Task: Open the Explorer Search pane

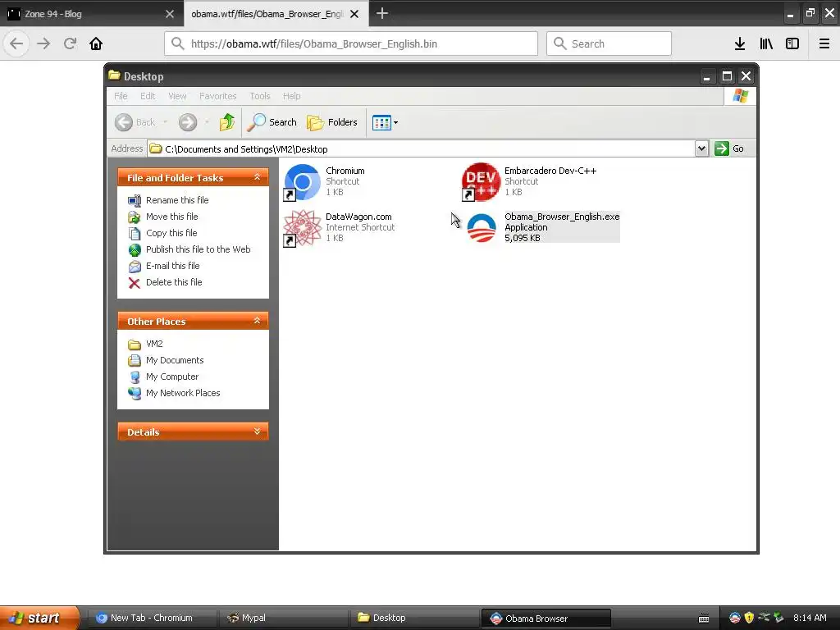Action: pos(272,122)
